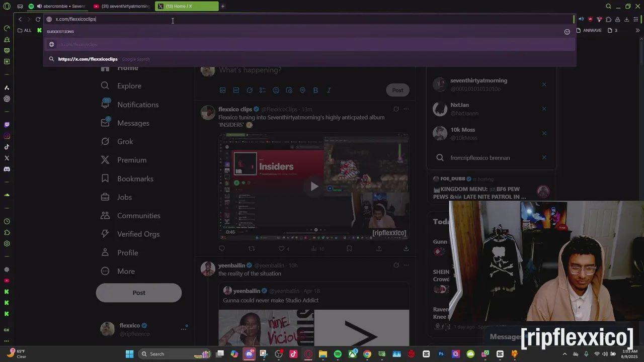Open Spotify from the Windows taskbar
This screenshot has height=362, width=644.
pyautogui.click(x=338, y=354)
